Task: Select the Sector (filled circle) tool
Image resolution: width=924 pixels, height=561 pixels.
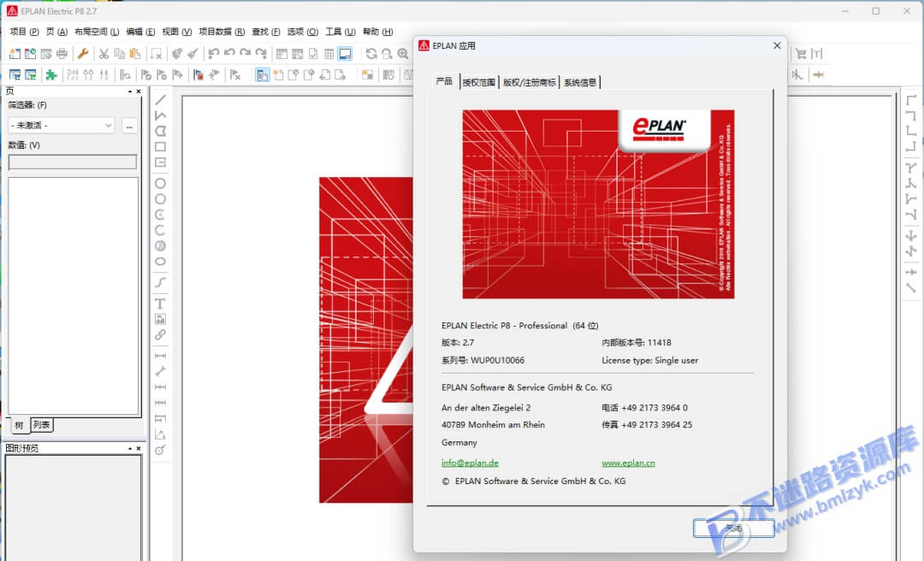Action: [160, 245]
